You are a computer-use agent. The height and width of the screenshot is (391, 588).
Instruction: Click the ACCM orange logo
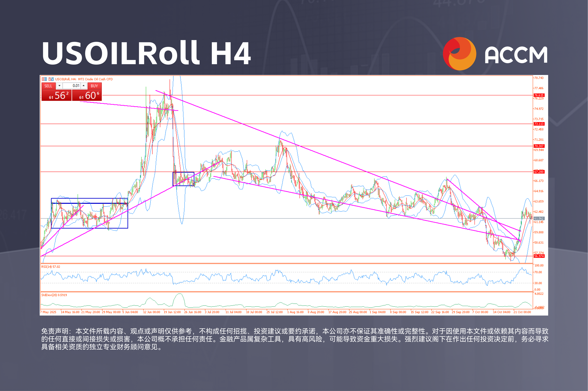point(459,54)
